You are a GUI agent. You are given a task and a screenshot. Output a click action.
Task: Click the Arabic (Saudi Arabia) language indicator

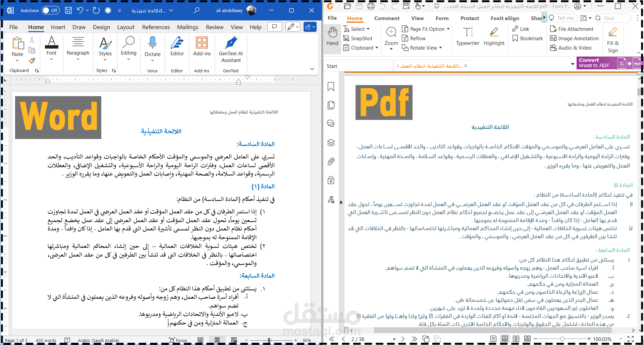click(x=98, y=340)
